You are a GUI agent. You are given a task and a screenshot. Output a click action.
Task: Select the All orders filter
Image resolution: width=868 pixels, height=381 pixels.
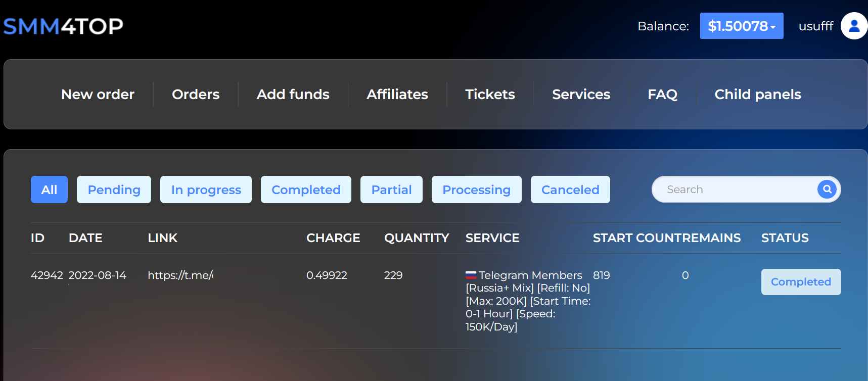(49, 189)
